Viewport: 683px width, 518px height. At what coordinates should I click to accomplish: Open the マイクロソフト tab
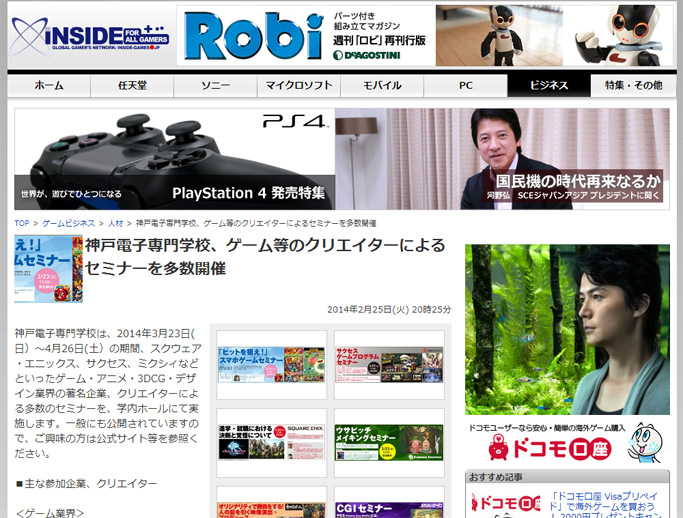pos(299,85)
